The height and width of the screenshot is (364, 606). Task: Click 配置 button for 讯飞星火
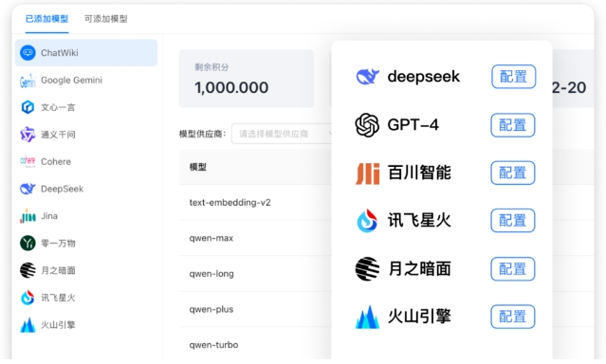pos(513,220)
